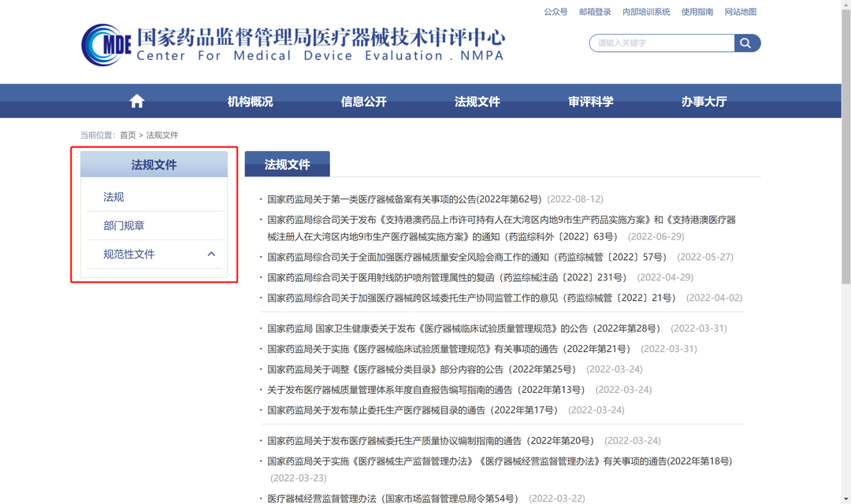Open the 支持港澳药品上市许可持有人 notice link
This screenshot has height=504, width=851.
pyautogui.click(x=501, y=228)
